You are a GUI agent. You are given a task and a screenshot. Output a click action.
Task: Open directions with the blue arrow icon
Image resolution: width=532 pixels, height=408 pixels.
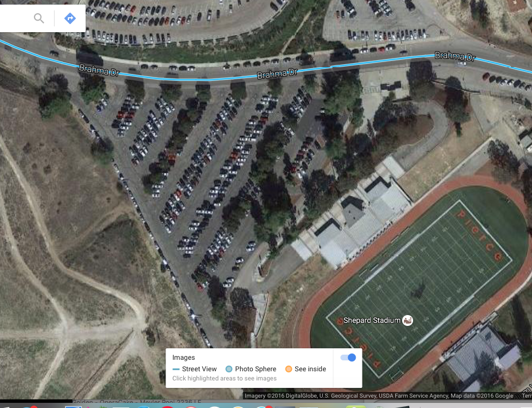[70, 18]
